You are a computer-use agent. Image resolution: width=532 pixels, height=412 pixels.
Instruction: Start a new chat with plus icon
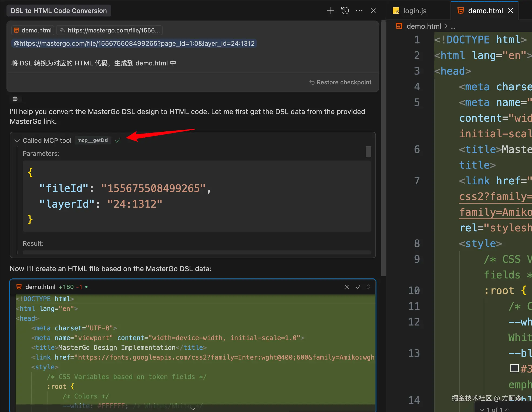[x=331, y=11]
